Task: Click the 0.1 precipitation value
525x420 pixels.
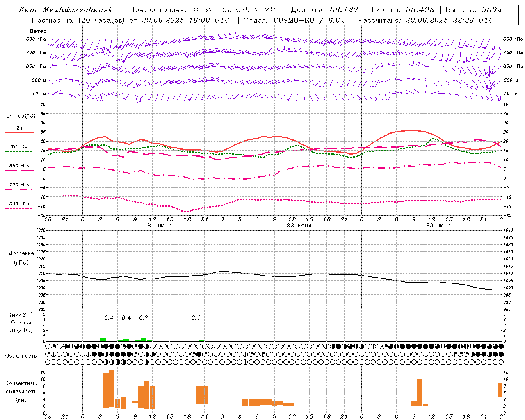Action: [196, 317]
